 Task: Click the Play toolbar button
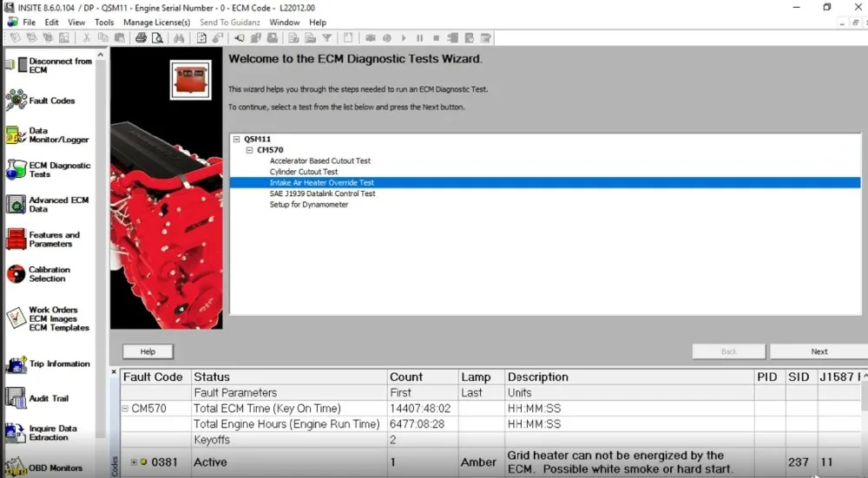[404, 38]
